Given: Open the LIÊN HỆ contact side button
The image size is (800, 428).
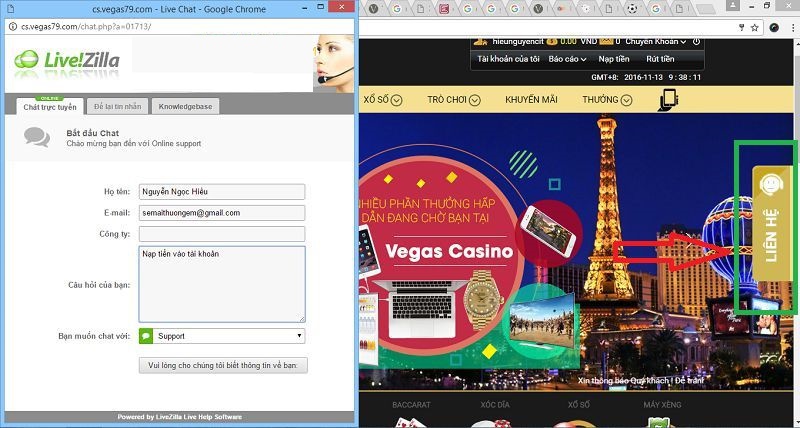Looking at the screenshot, I should (x=771, y=223).
